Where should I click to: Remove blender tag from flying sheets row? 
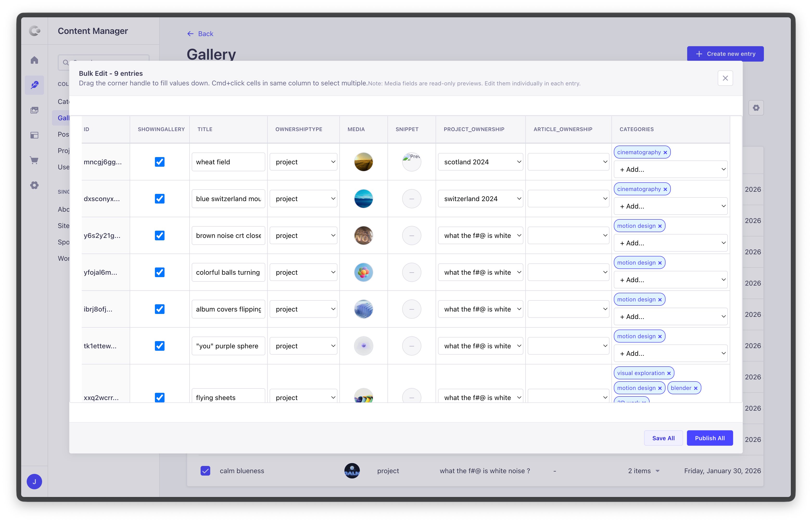click(696, 388)
